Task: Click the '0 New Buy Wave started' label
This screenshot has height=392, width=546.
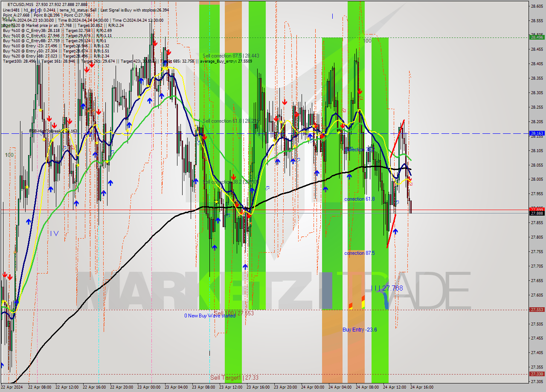Action: 209,316
